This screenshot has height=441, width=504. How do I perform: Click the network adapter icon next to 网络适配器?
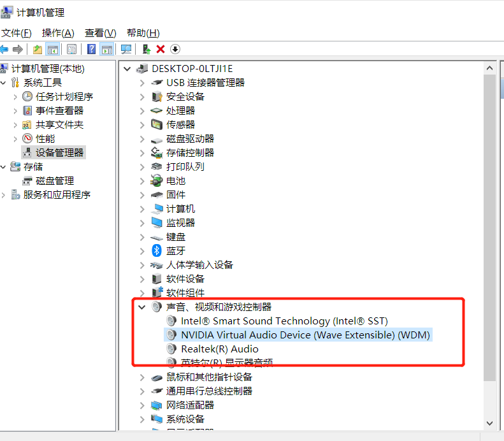(x=157, y=405)
